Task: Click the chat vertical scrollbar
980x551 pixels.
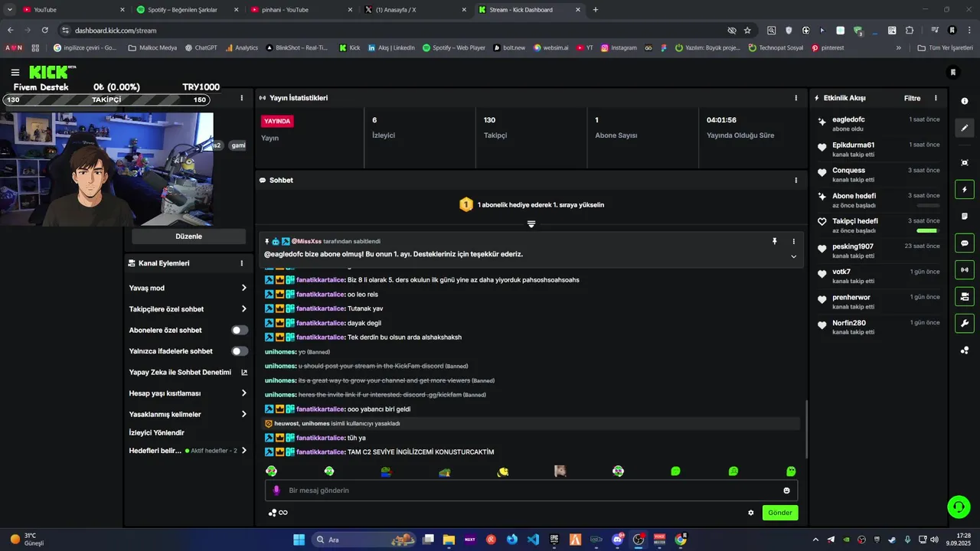Action: click(x=805, y=429)
